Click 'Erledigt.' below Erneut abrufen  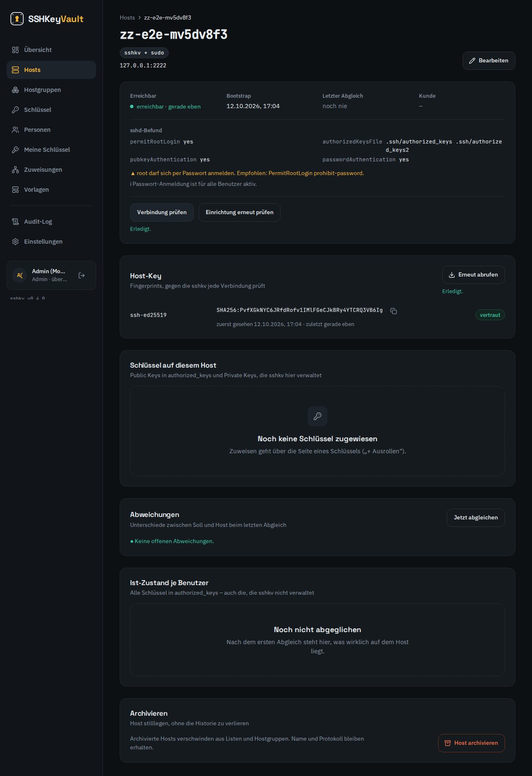tap(453, 292)
